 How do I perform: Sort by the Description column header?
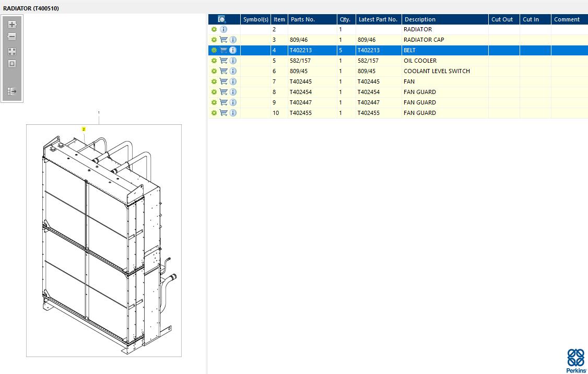point(420,19)
